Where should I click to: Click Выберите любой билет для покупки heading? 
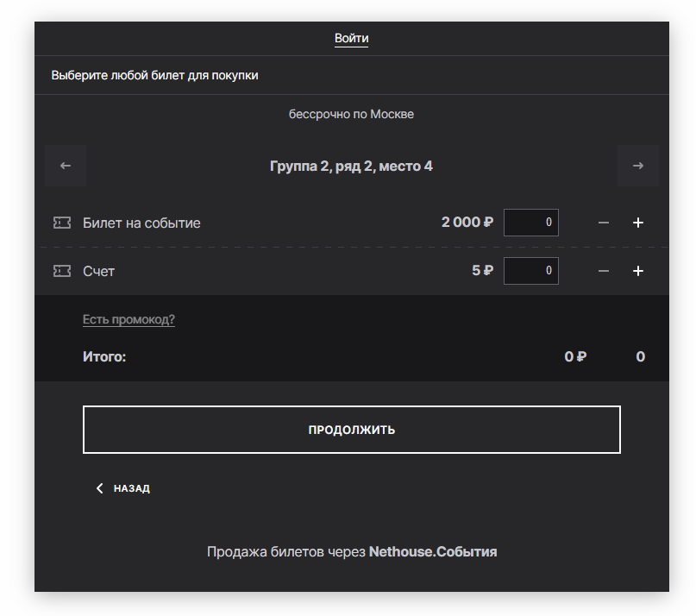[x=154, y=75]
